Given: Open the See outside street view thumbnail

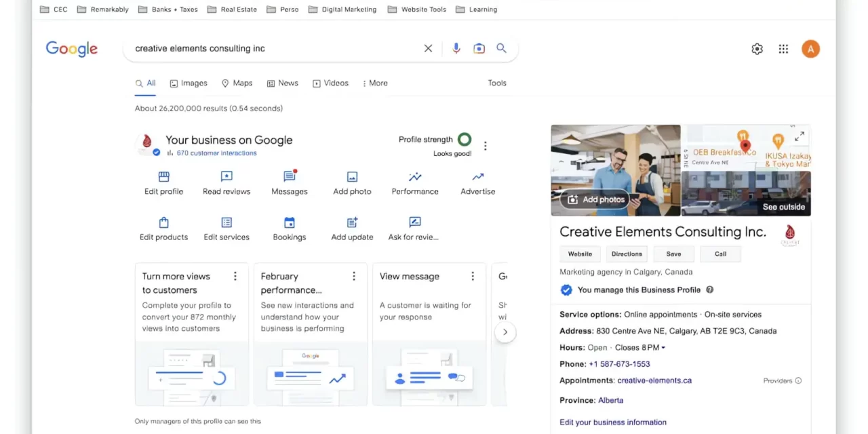Looking at the screenshot, I should tap(746, 193).
